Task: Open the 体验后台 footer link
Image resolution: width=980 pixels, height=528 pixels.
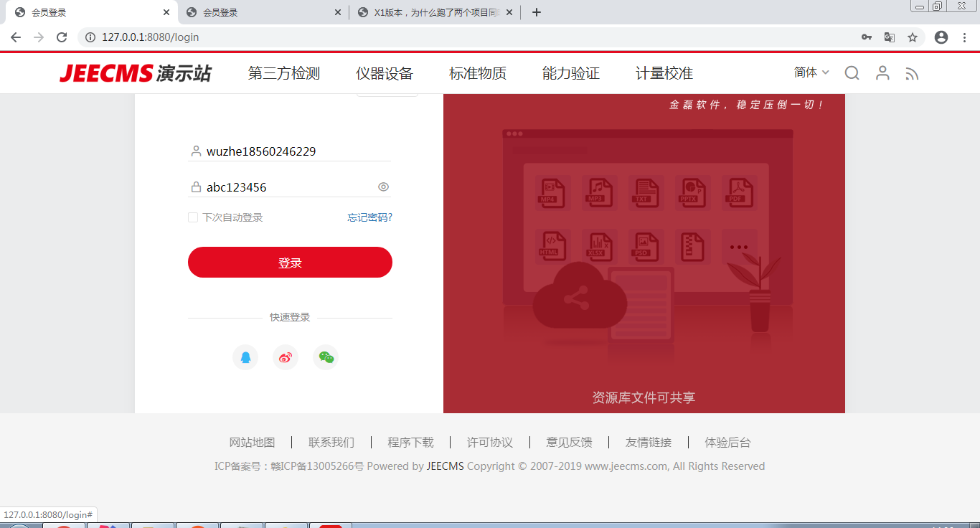Action: [x=727, y=443]
